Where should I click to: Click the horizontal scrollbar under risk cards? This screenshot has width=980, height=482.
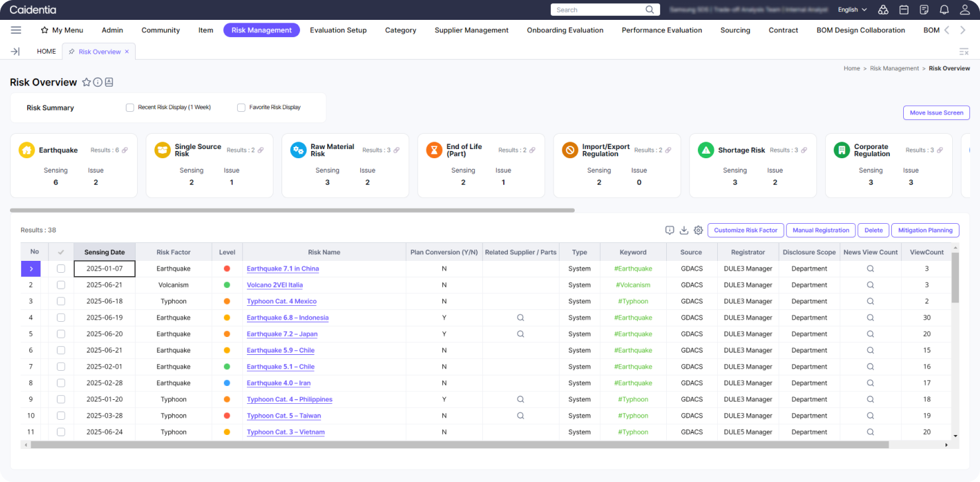pyautogui.click(x=292, y=211)
